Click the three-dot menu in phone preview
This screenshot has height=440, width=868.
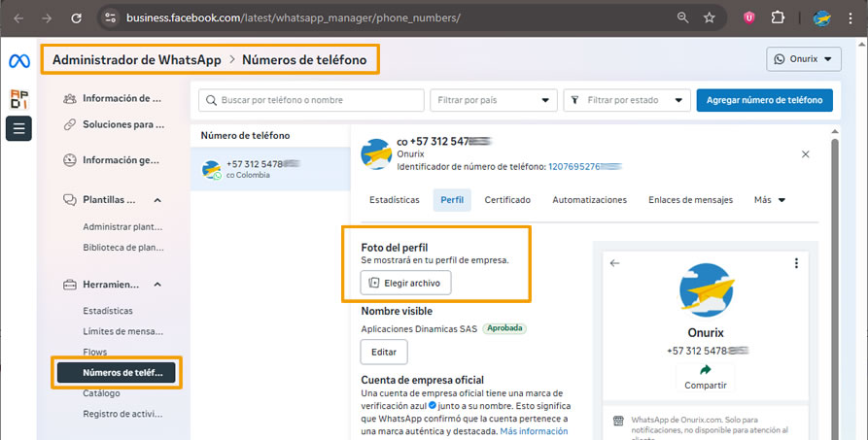pyautogui.click(x=796, y=263)
